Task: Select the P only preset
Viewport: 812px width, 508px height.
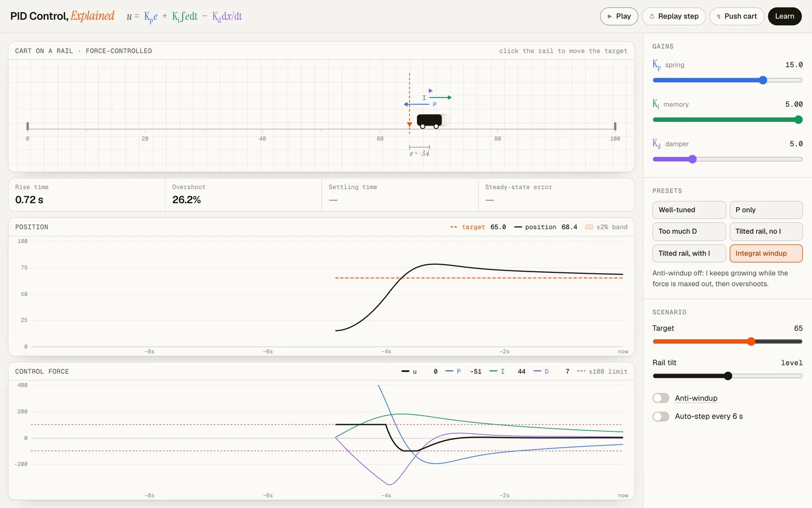Action: click(x=766, y=210)
